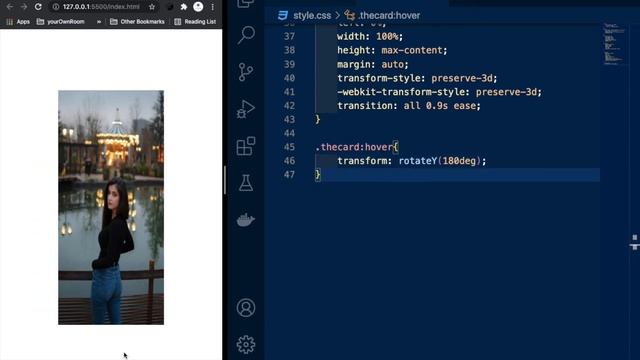
Task: Click the code minimap preview
Action: click(x=614, y=44)
